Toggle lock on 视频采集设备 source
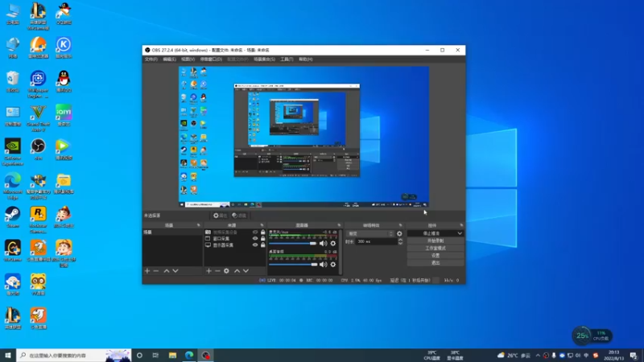The height and width of the screenshot is (362, 644). tap(263, 232)
